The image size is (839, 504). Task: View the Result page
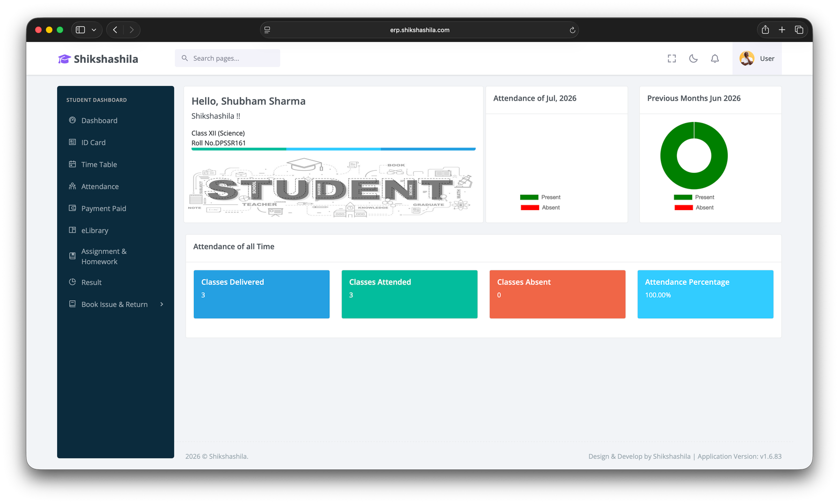[115, 282]
